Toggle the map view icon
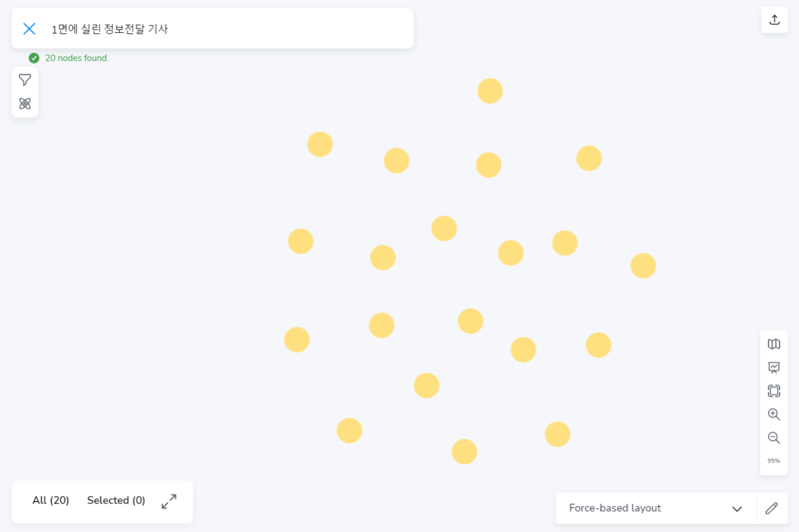Image resolution: width=799 pixels, height=532 pixels. 774,344
